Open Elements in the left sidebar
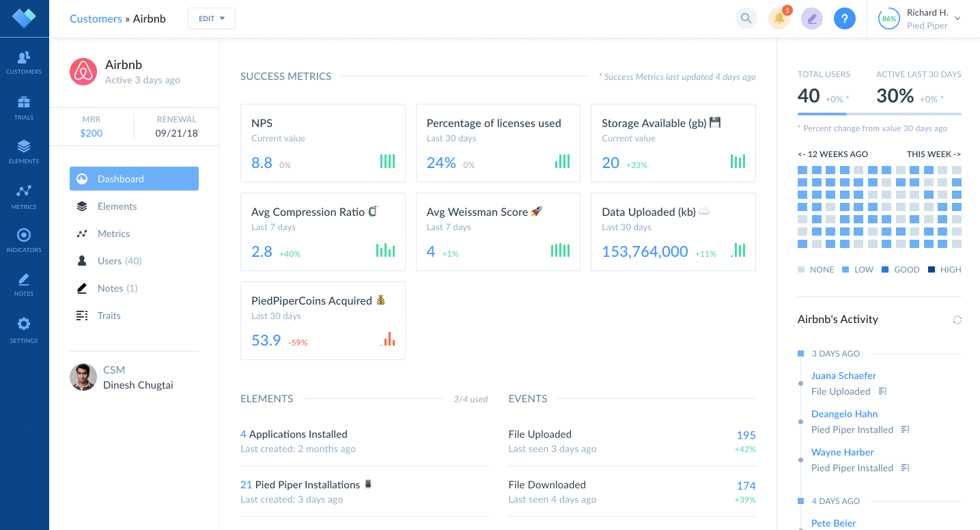980x530 pixels. pos(24,152)
